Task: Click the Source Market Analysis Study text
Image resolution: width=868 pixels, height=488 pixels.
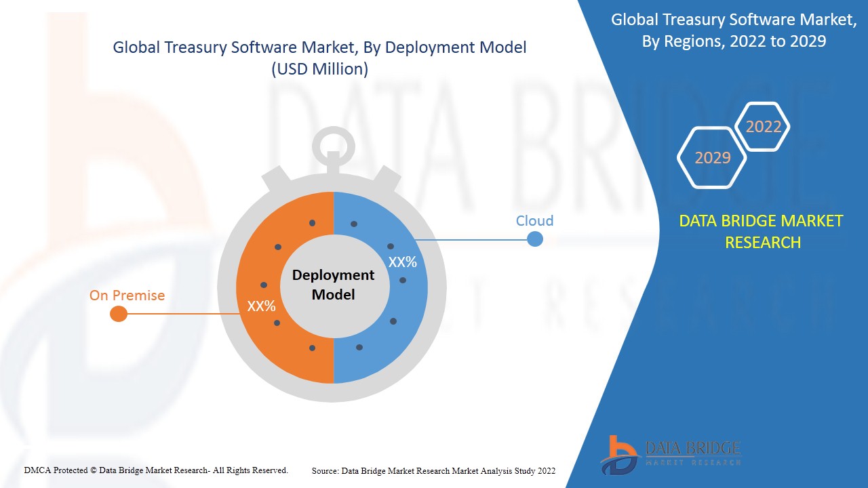Action: point(433,470)
